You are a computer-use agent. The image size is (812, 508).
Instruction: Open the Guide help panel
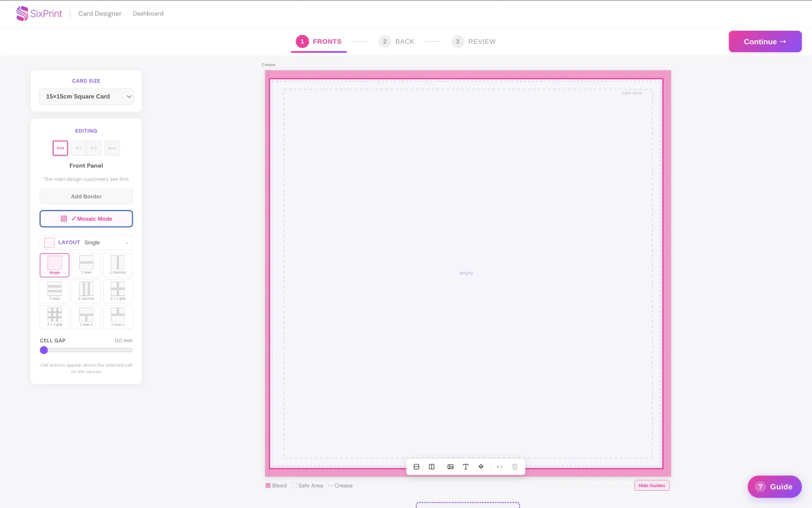point(775,487)
